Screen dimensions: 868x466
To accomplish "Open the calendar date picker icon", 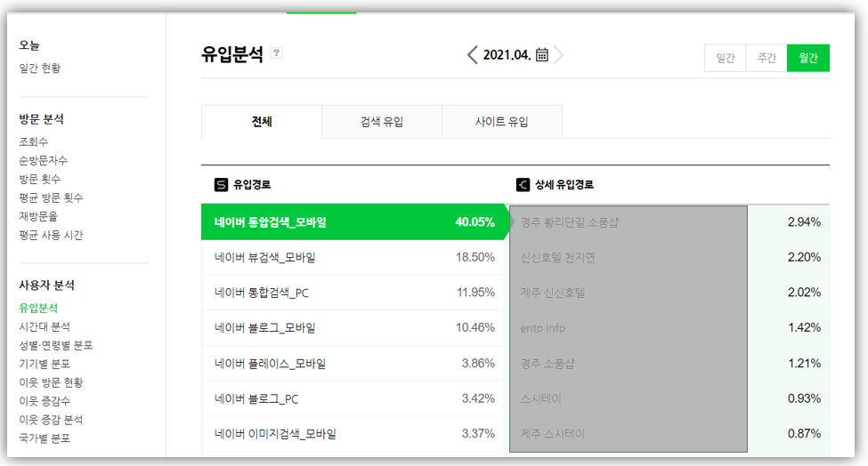I will (542, 55).
